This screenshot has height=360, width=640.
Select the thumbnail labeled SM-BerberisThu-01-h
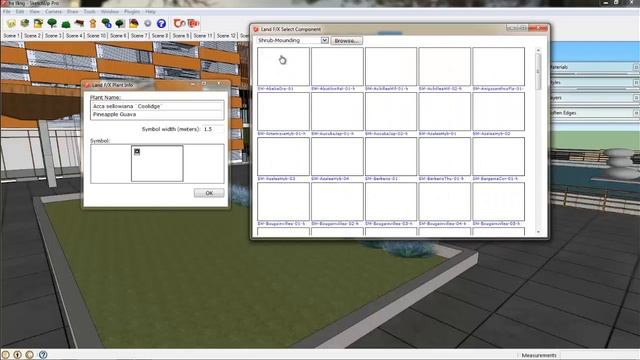click(444, 157)
